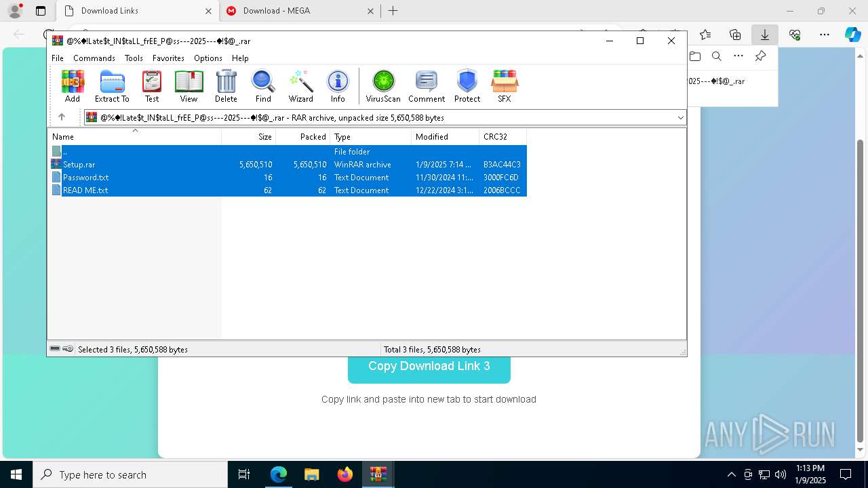Open the Find tool

coord(263,86)
